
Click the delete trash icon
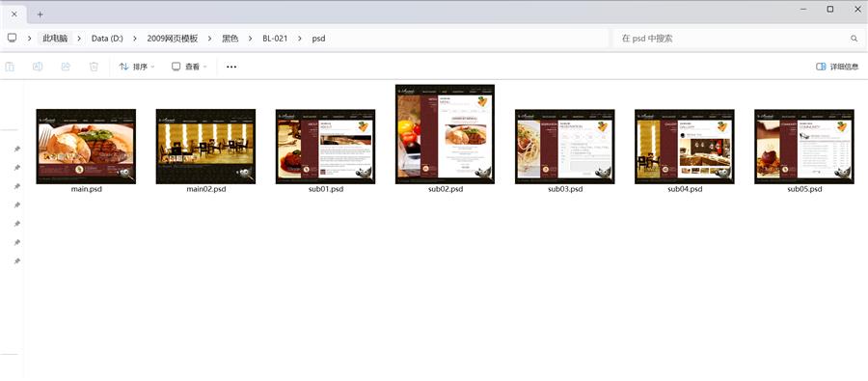(x=94, y=67)
